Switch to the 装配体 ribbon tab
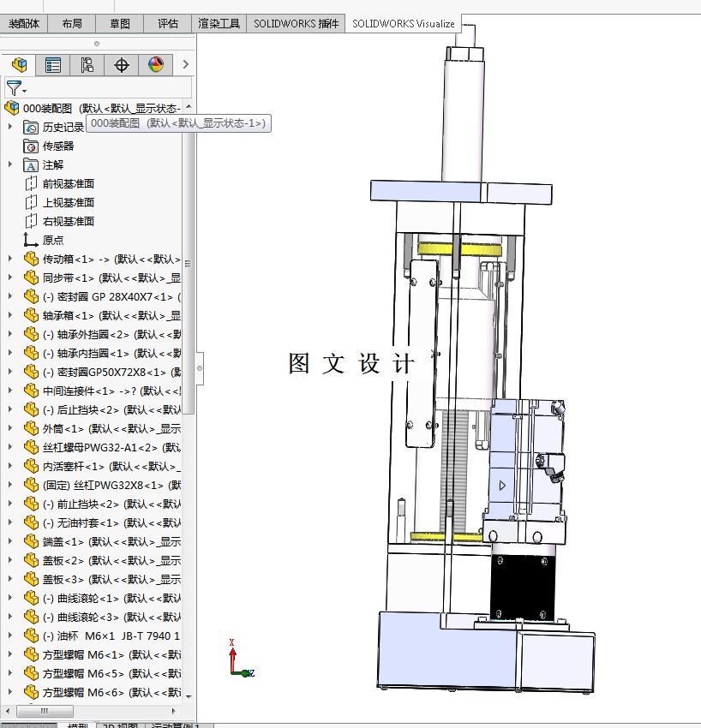The width and height of the screenshot is (701, 728). pyautogui.click(x=24, y=24)
